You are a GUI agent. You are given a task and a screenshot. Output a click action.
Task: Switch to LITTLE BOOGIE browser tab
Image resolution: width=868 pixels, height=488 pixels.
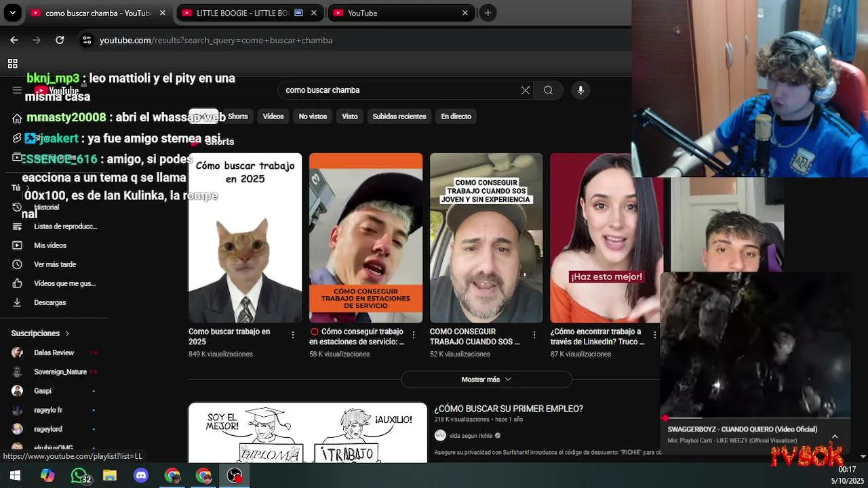[250, 13]
